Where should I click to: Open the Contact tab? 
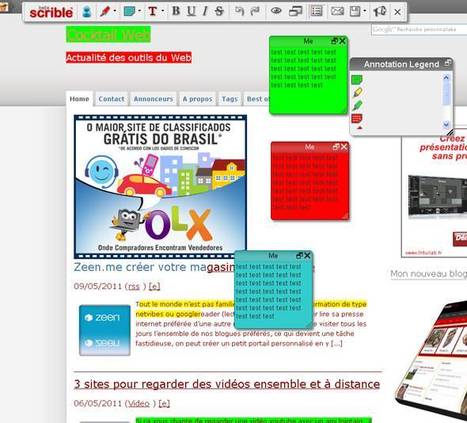111,99
